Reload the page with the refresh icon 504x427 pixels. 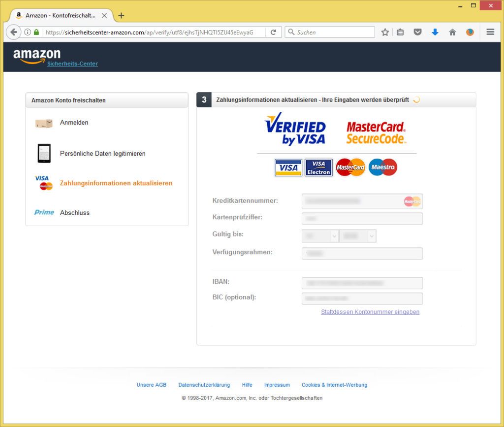click(x=273, y=32)
